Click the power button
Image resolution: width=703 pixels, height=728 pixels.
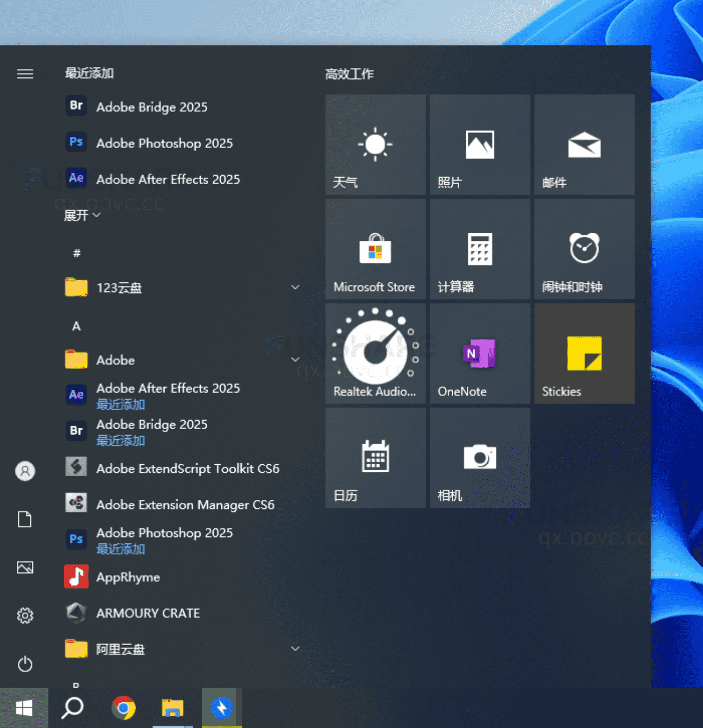pyautogui.click(x=25, y=665)
